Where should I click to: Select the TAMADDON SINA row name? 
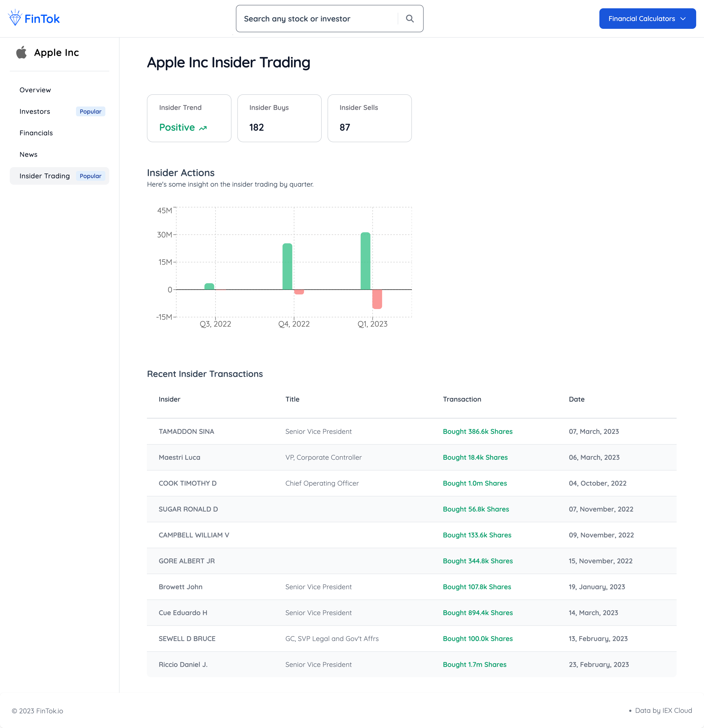[186, 432]
